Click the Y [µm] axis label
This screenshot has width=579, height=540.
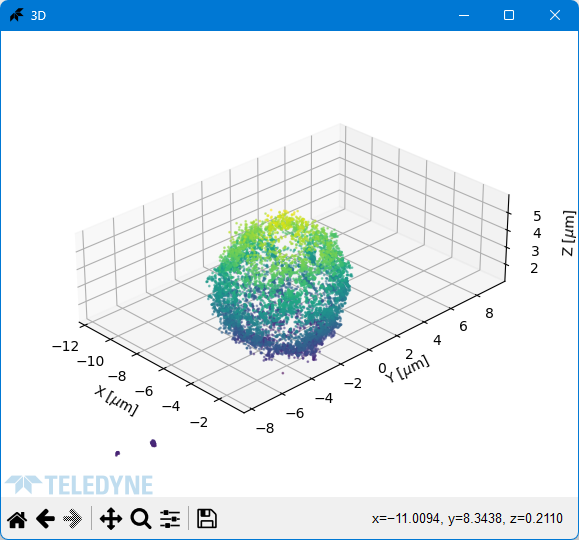click(407, 369)
